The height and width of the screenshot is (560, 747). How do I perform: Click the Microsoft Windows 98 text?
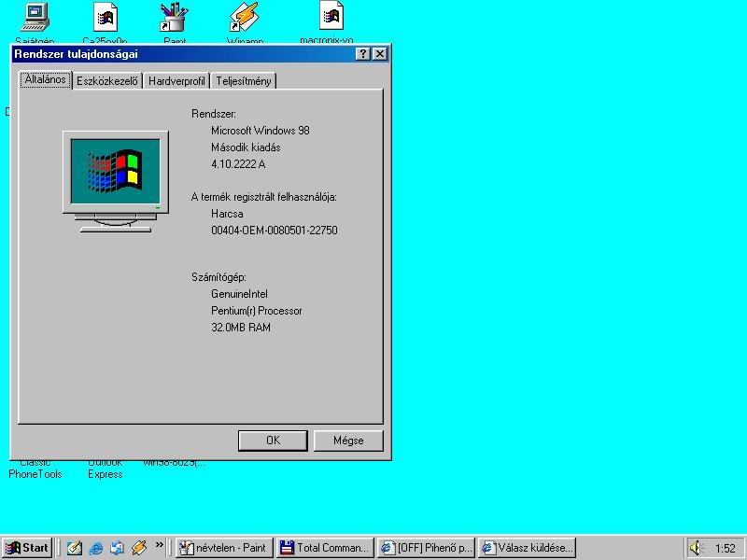click(x=261, y=131)
